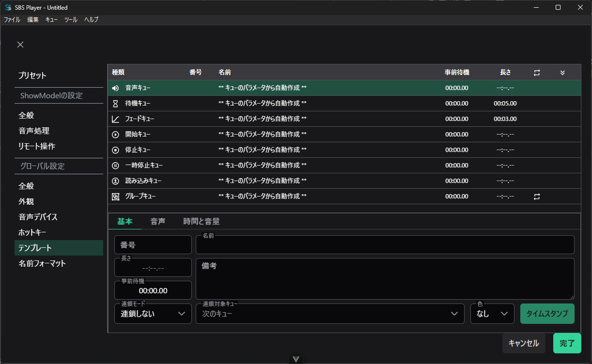Select テンプレート in the sidebar

point(59,248)
